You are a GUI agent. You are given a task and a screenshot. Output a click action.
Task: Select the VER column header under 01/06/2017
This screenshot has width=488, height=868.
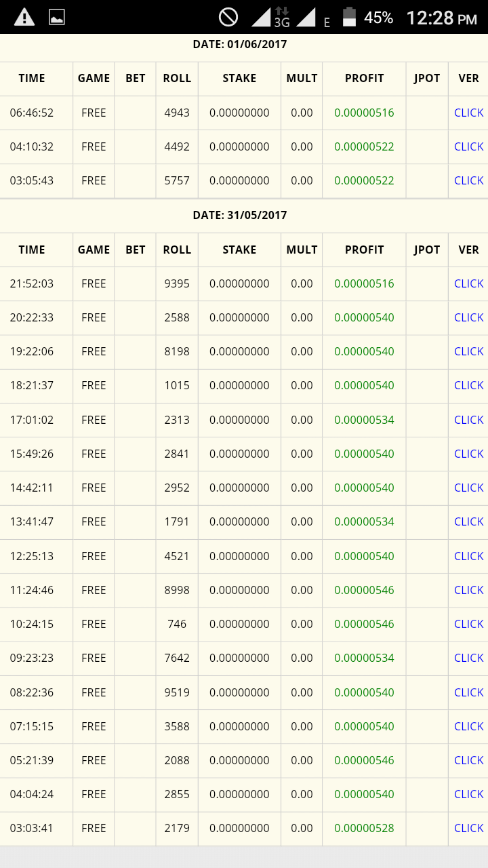click(x=468, y=79)
